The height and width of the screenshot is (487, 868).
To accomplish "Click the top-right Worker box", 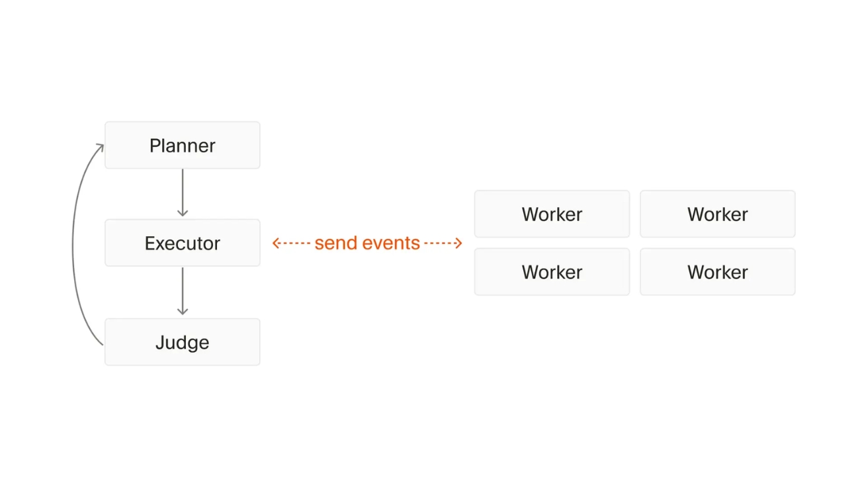I will (717, 214).
